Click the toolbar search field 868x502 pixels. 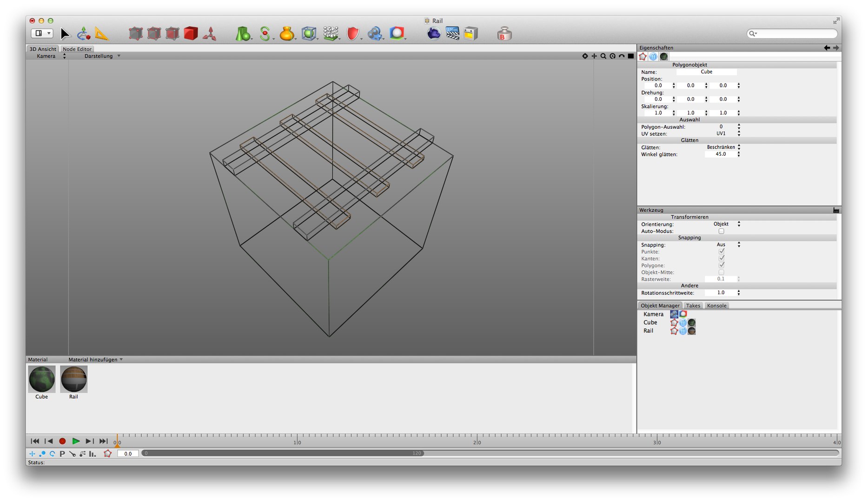tap(792, 33)
